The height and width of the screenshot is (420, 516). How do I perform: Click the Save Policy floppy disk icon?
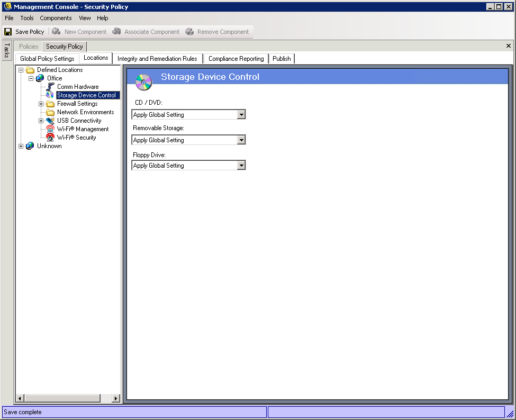coord(8,32)
